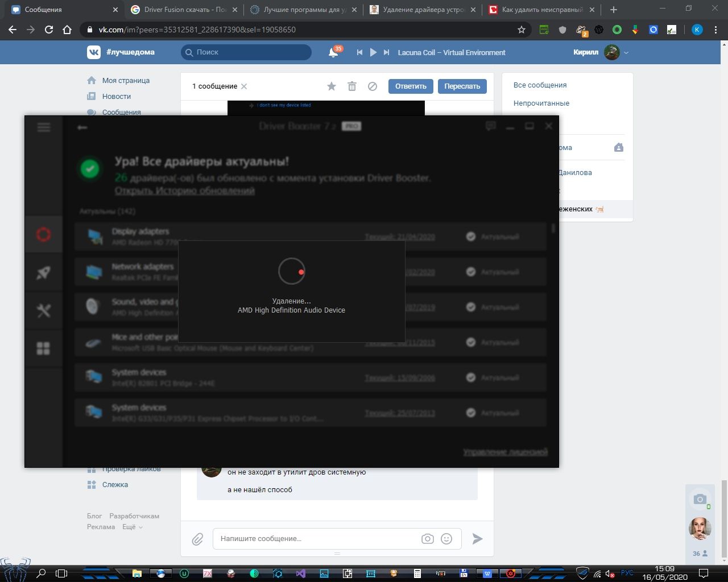Select the Display adapters driver row
Screen dimensions: 728x582
pos(310,236)
